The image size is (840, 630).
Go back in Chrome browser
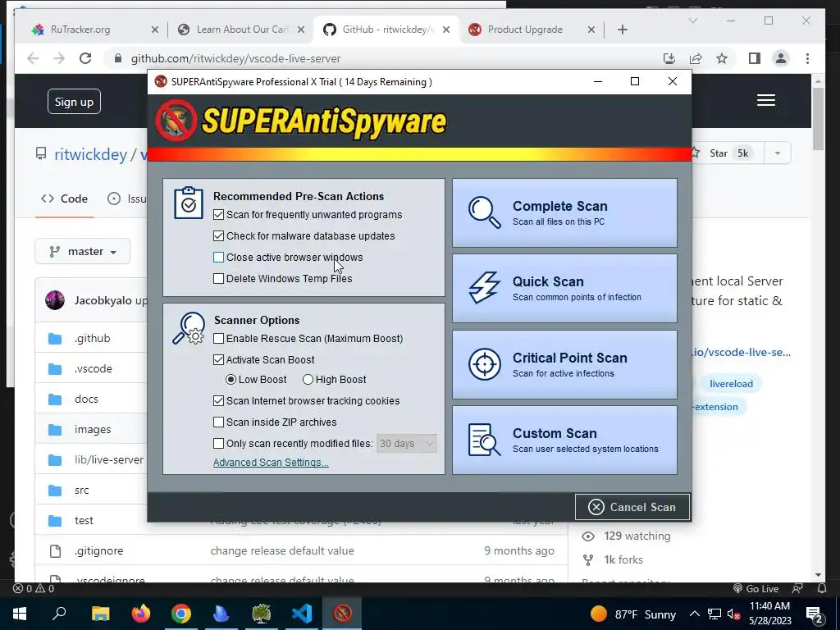pyautogui.click(x=33, y=58)
